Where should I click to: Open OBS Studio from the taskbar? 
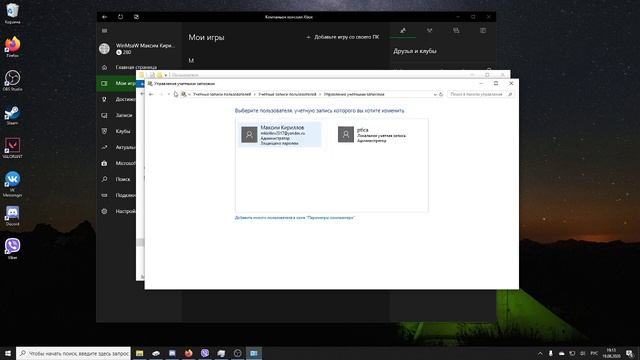238,353
